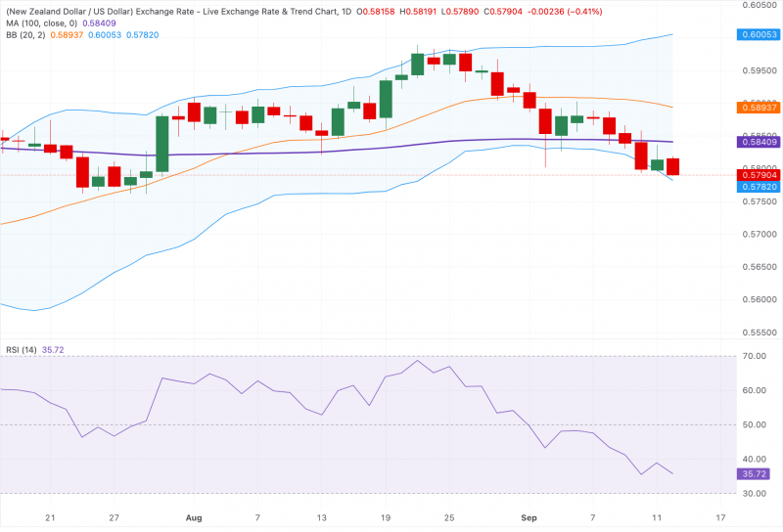The height and width of the screenshot is (532, 783).
Task: Click the 'Sep' date axis label
Action: tap(529, 517)
